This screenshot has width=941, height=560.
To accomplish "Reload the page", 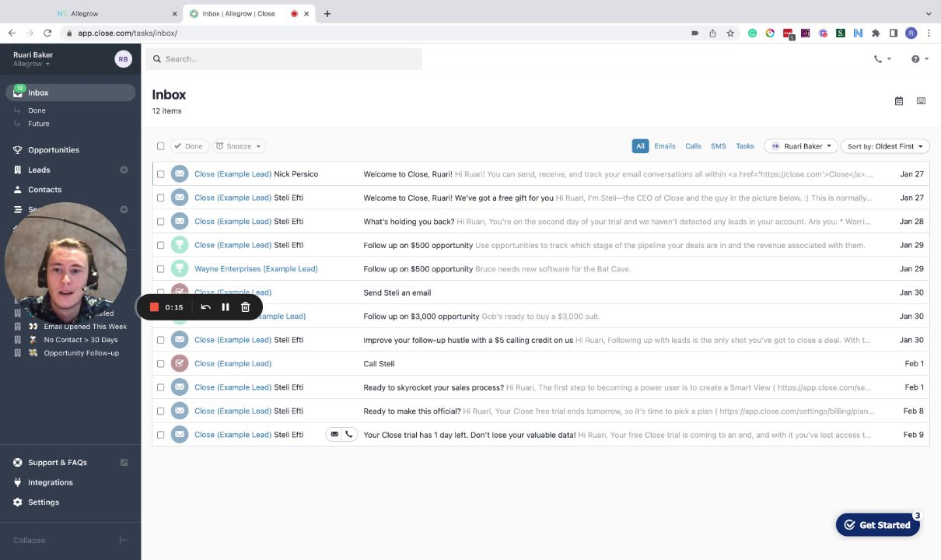I will (47, 33).
